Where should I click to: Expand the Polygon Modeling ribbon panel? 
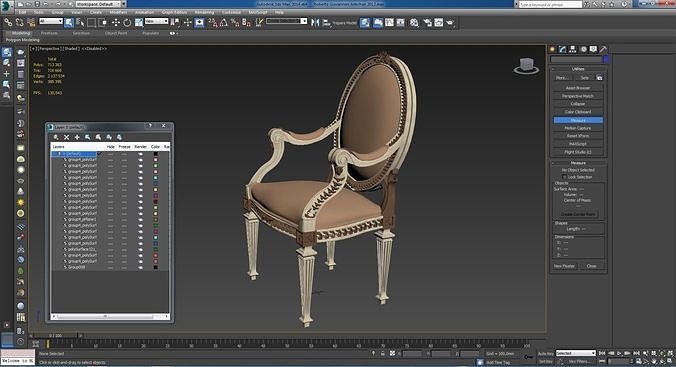pyautogui.click(x=22, y=40)
